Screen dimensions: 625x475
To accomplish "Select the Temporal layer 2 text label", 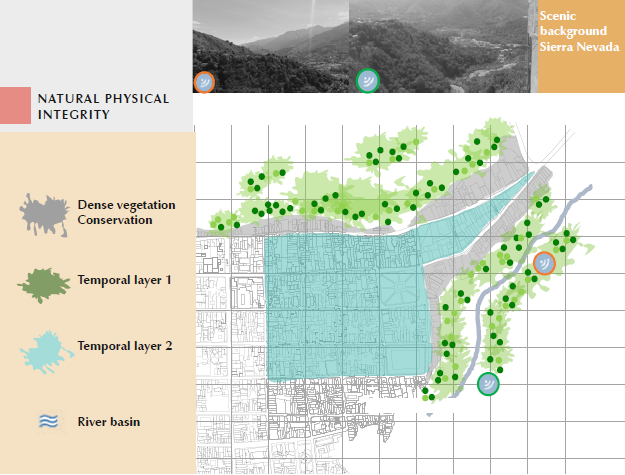I will click(125, 346).
